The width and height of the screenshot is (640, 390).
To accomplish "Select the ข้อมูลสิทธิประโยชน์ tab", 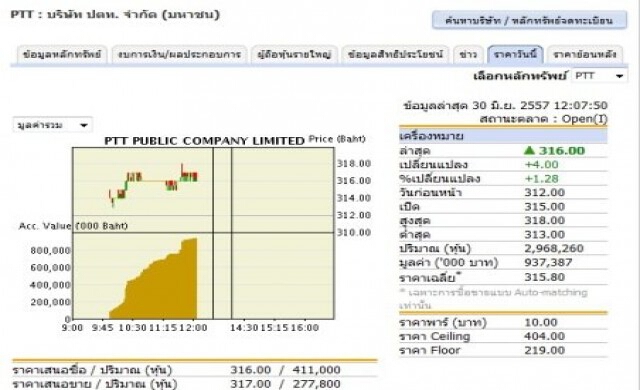I will pyautogui.click(x=395, y=54).
